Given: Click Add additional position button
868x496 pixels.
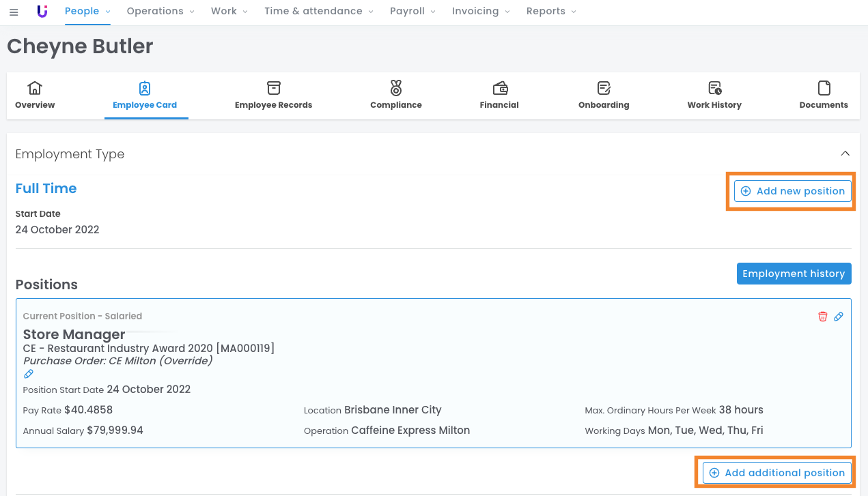Looking at the screenshot, I should pyautogui.click(x=777, y=473).
